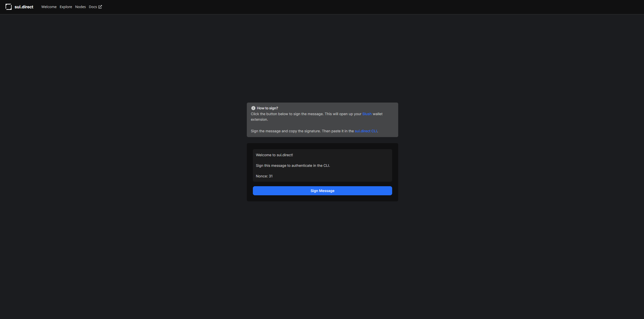Click the Nonce: 31 line
The width and height of the screenshot is (644, 319).
[264, 176]
